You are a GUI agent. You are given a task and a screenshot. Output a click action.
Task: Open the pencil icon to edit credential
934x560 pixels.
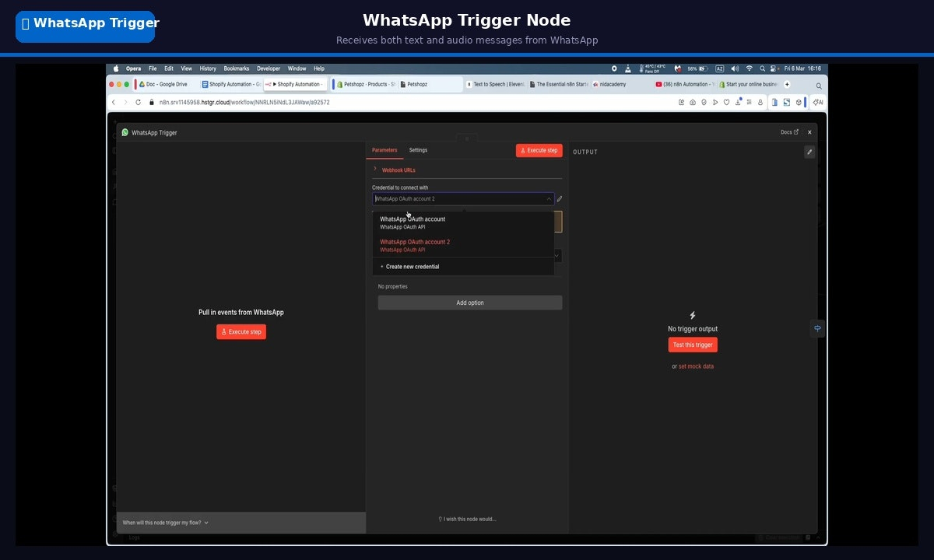point(560,199)
